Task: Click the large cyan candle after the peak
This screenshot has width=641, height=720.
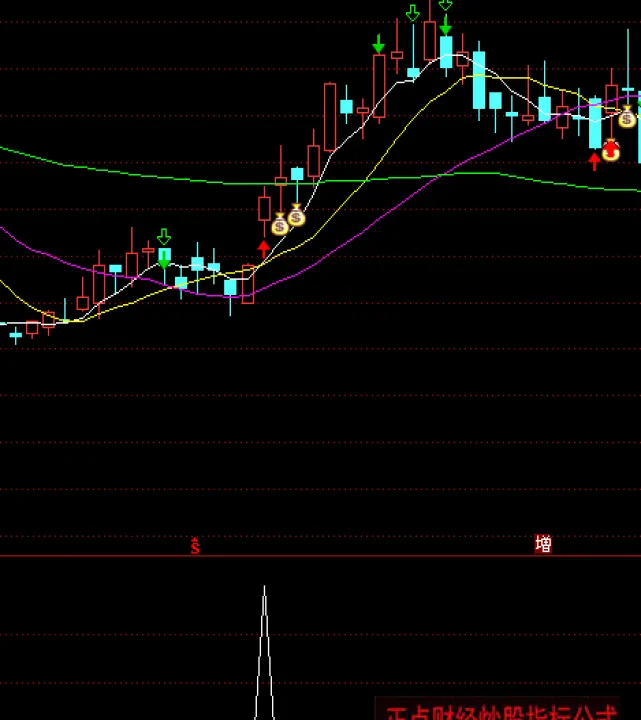Action: pyautogui.click(x=479, y=80)
